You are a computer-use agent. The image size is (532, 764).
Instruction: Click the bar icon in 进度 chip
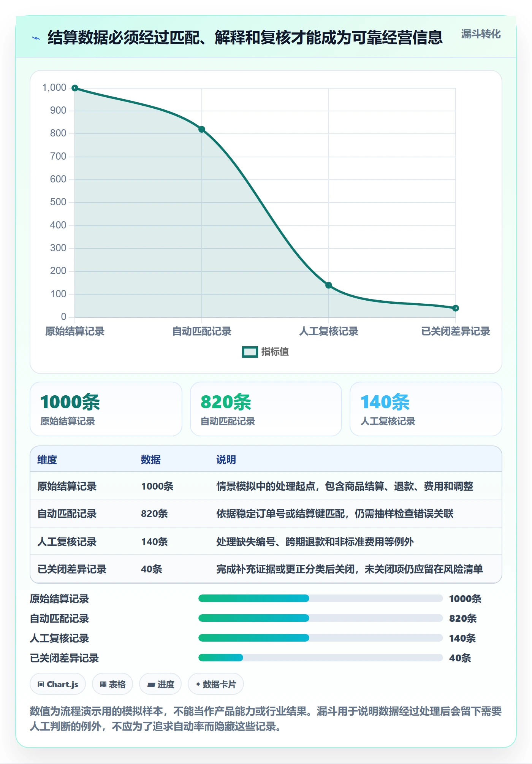pyautogui.click(x=151, y=685)
